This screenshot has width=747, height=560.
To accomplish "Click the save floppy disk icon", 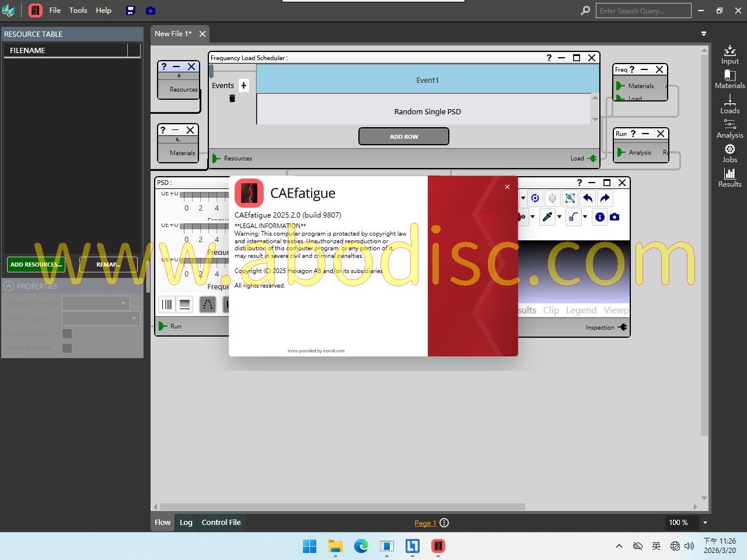I will 131,10.
